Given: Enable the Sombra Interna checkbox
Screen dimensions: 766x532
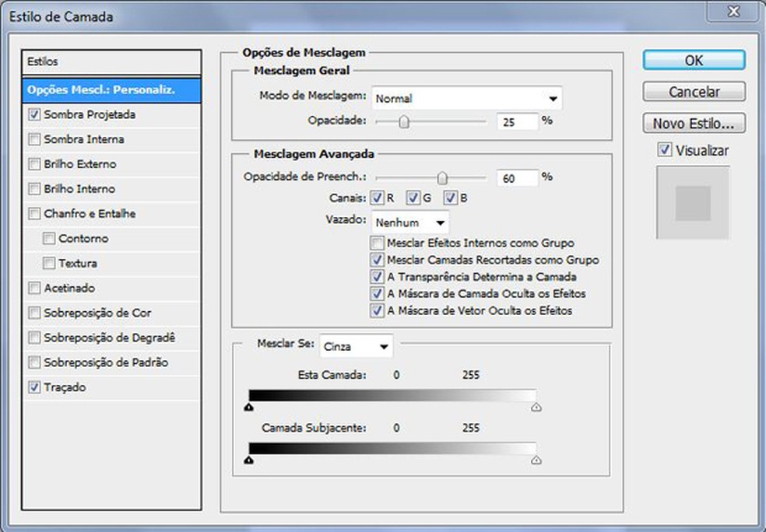Looking at the screenshot, I should coord(34,139).
